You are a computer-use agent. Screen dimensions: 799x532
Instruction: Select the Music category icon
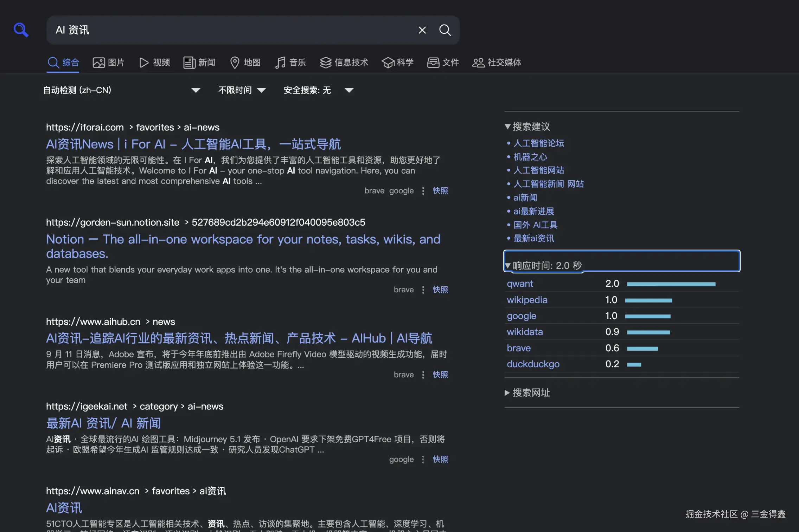(280, 63)
